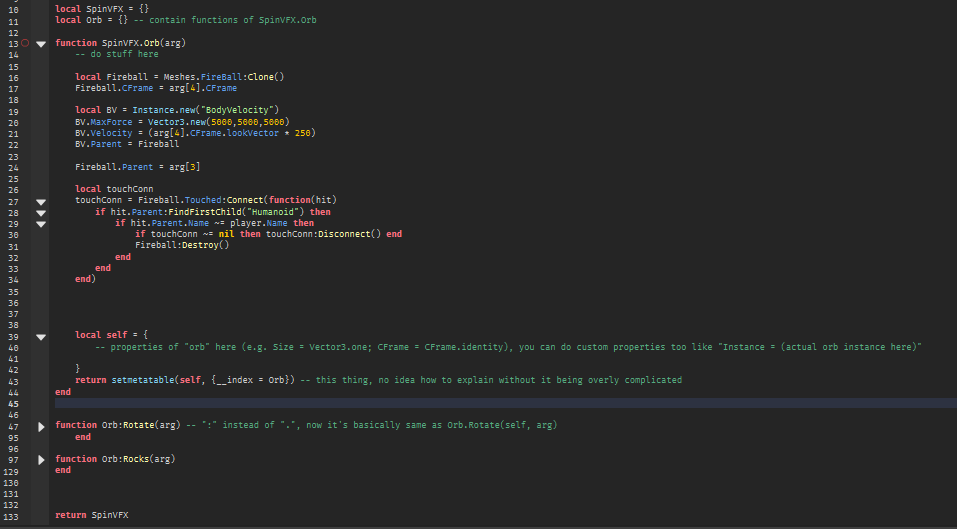Click on 'local SpinVFX = {}' line
The image size is (957, 529).
pos(102,9)
